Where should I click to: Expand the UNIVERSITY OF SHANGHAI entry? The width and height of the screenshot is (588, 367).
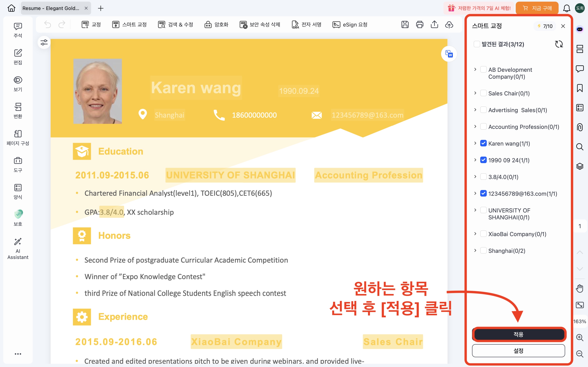click(x=475, y=210)
